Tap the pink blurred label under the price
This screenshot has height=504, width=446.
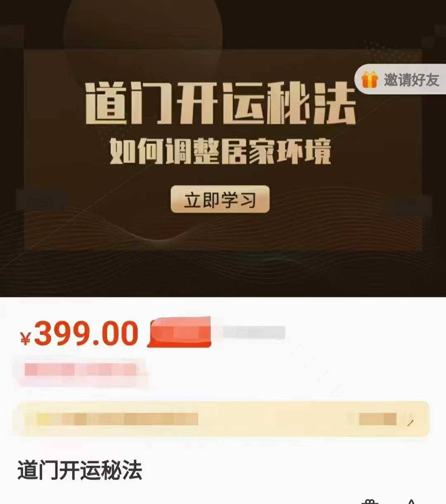[x=81, y=370]
